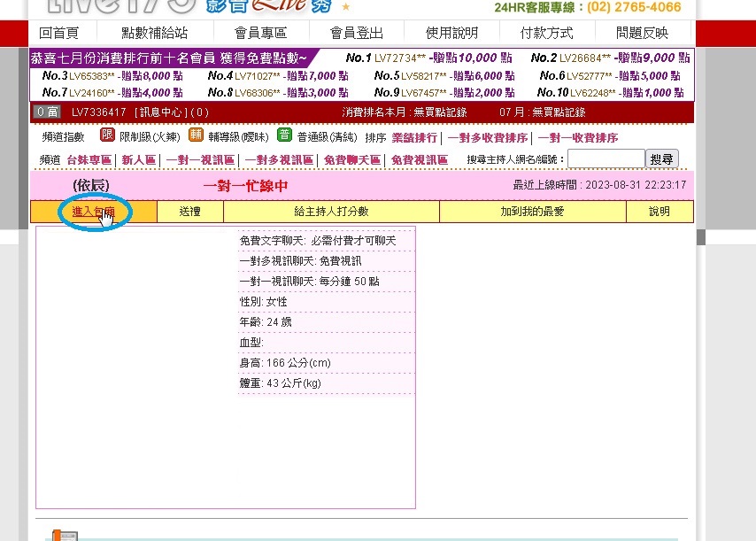Open the 免費視訊區 channel link
Viewport: 756px width, 541px height.
(420, 160)
